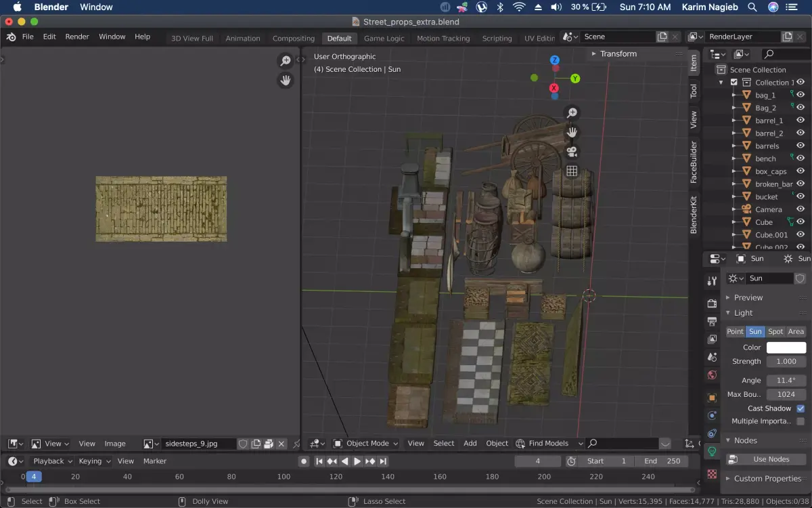Viewport: 812px width, 508px height.
Task: Click the End frame field
Action: tap(662, 461)
